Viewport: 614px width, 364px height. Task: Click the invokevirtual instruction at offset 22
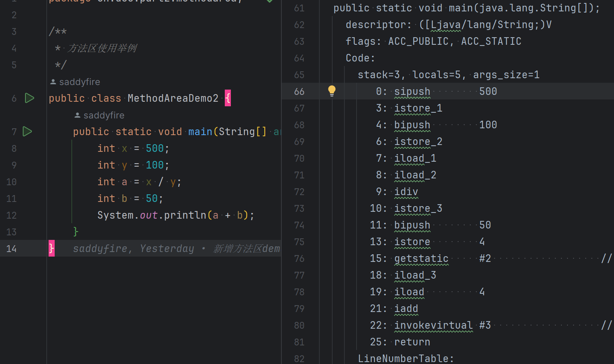pos(433,325)
